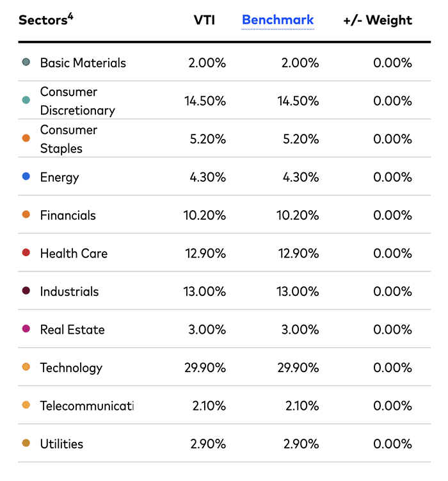
Task: Click the Real Estate magenta dot
Action: [26, 329]
